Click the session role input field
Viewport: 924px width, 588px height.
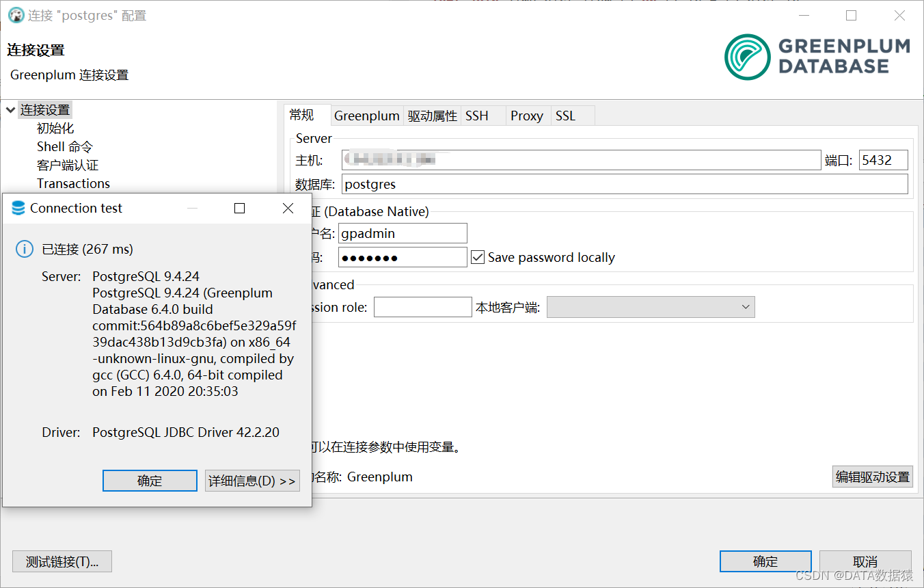pos(422,307)
